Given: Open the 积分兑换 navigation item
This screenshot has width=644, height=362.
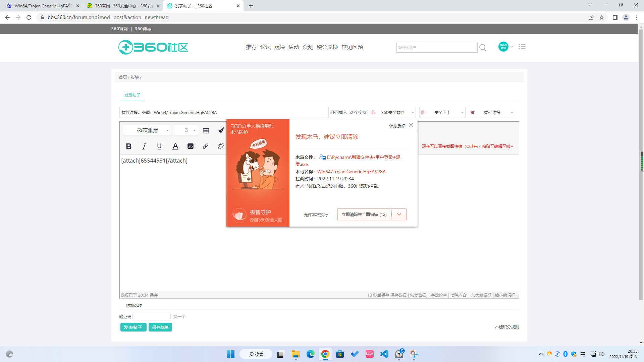Looking at the screenshot, I should [x=327, y=47].
